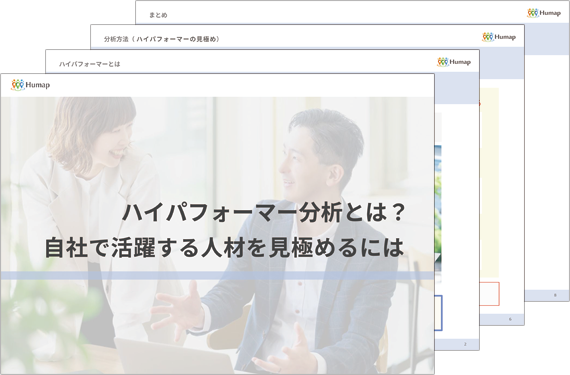Click the Humap logo on the まとめ slide

(x=544, y=13)
